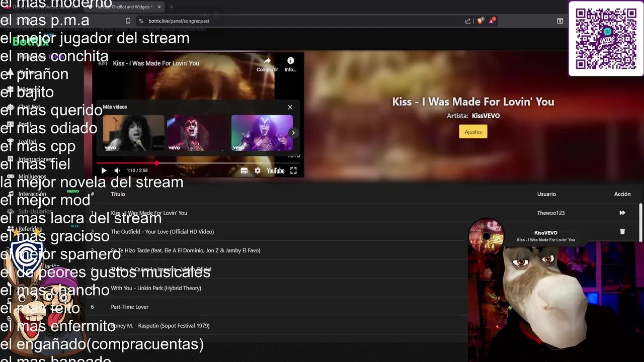Click the spinning album disc in the widget
644x362 pixels.
click(486, 236)
